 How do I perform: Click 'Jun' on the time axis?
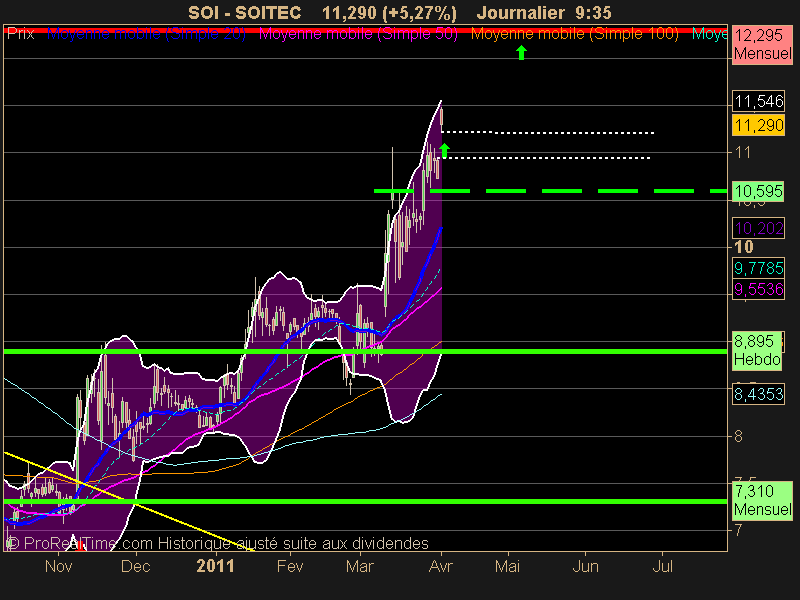point(585,566)
